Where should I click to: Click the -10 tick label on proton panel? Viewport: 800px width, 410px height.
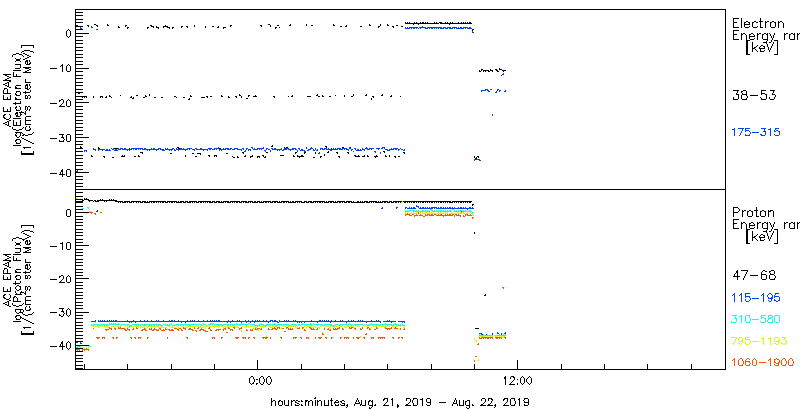[x=61, y=246]
